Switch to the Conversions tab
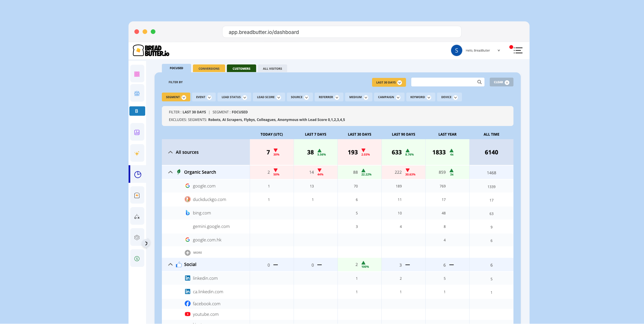644x324 pixels. coord(209,69)
